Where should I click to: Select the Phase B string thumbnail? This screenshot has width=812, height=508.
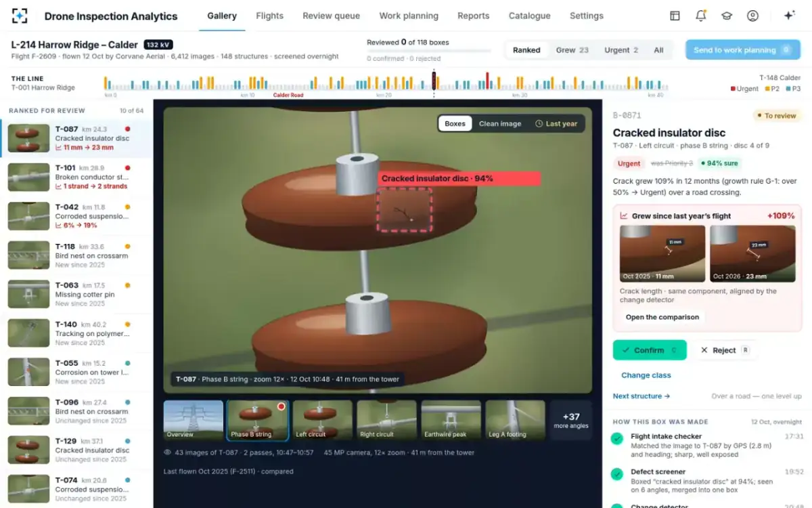(258, 421)
